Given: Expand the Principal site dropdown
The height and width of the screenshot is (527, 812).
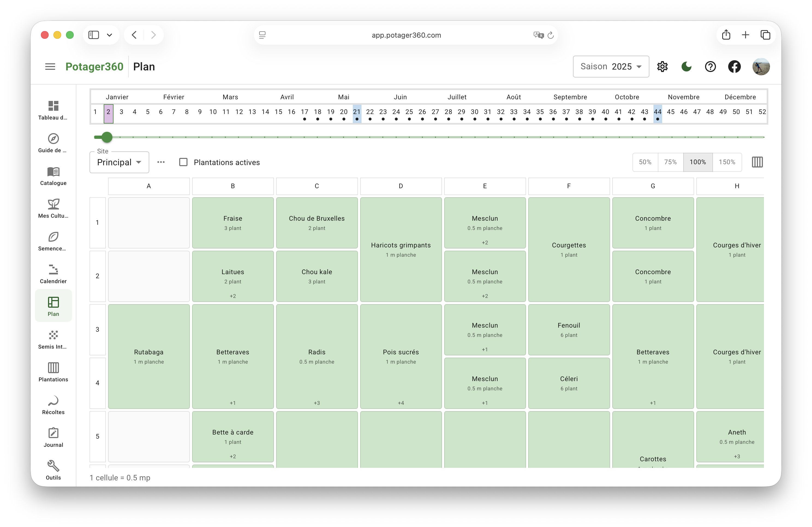Looking at the screenshot, I should [119, 162].
